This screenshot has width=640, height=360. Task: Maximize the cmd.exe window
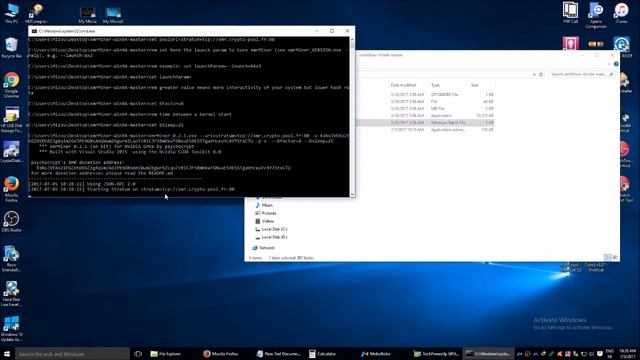332,31
